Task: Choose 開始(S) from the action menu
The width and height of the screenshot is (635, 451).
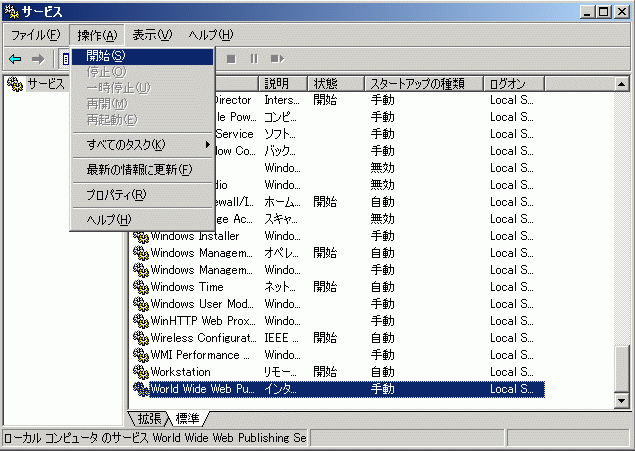Action: point(143,56)
